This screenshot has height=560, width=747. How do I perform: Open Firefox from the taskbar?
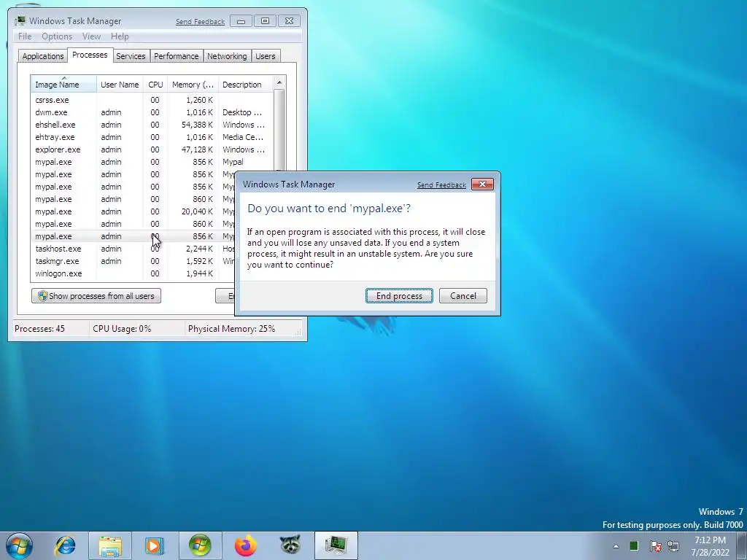pyautogui.click(x=246, y=545)
